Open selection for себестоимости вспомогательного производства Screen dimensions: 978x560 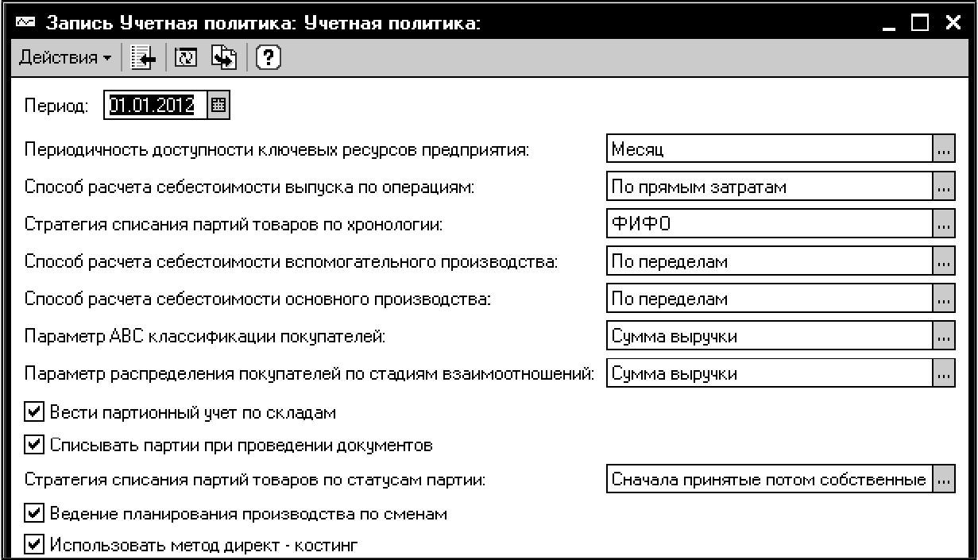[x=942, y=261]
